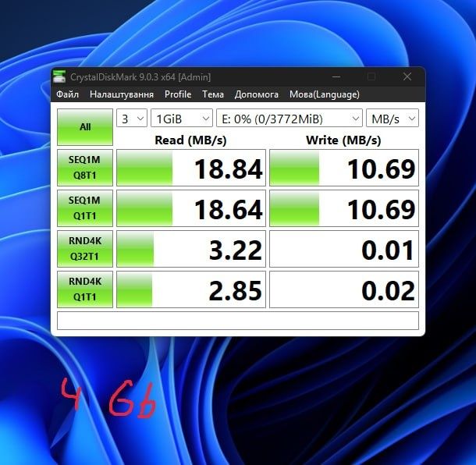The image size is (476, 465).
Task: Open the Мова(Language) menu
Action: (x=325, y=94)
